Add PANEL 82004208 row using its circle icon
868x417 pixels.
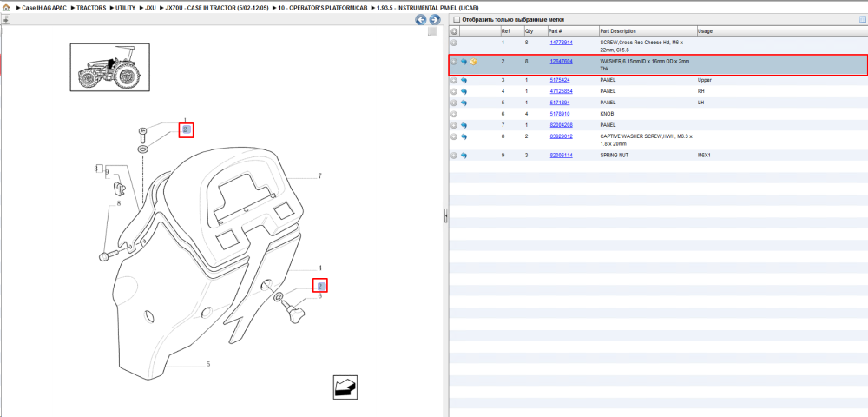[x=454, y=125]
